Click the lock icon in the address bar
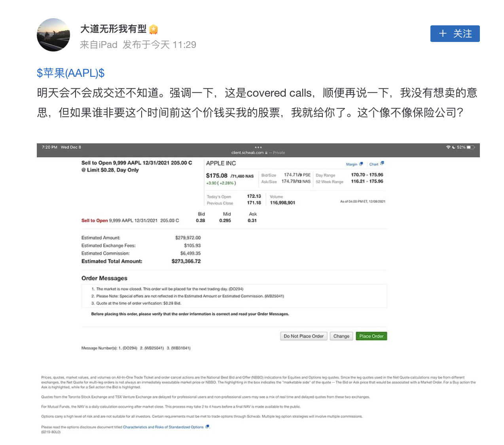Viewport: 504px width, 445px height. pyautogui.click(x=266, y=152)
